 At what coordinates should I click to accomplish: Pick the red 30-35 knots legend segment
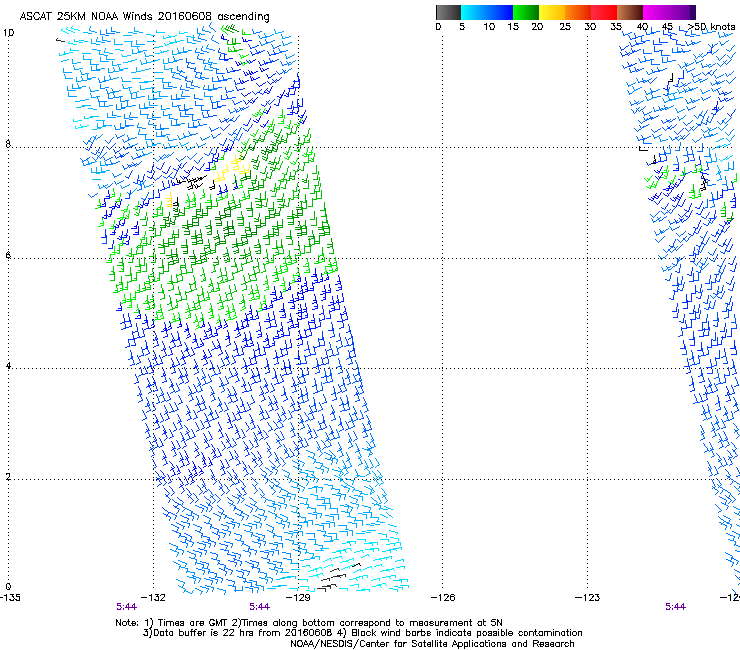[x=604, y=12]
